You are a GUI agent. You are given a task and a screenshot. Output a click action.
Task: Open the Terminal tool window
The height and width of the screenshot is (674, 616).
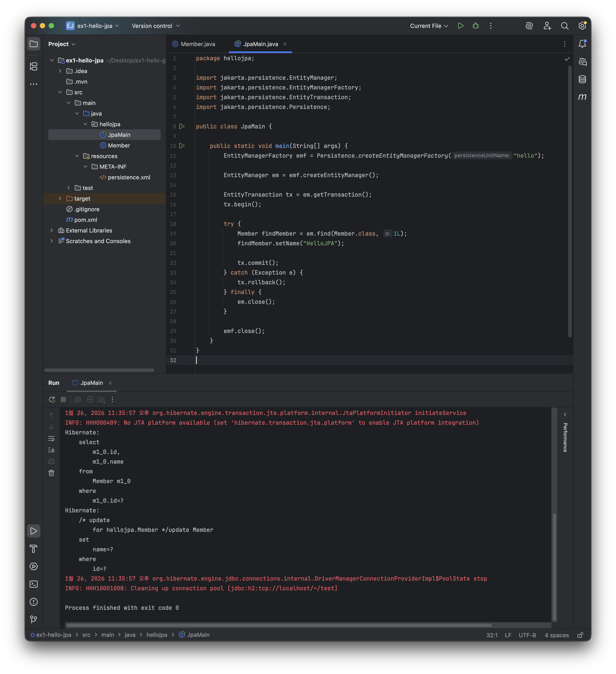click(x=34, y=584)
